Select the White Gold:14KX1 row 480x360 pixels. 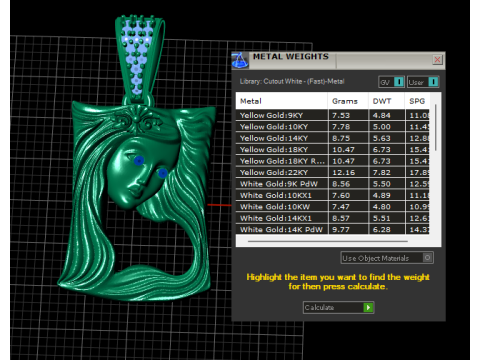[x=333, y=218]
